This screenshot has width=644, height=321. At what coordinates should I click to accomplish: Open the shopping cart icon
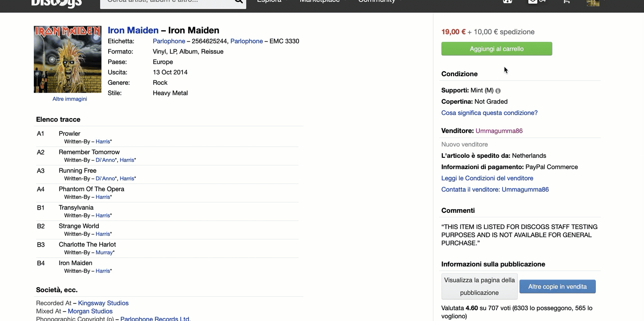pyautogui.click(x=566, y=2)
